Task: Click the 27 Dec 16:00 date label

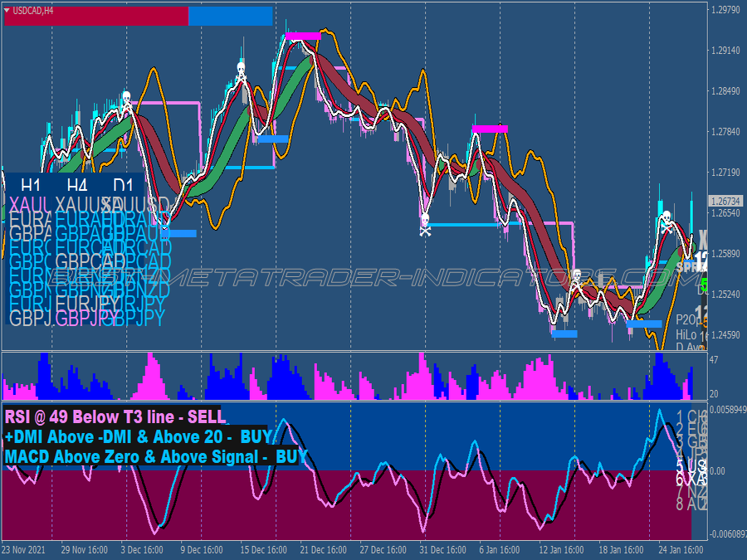Action: click(x=383, y=550)
